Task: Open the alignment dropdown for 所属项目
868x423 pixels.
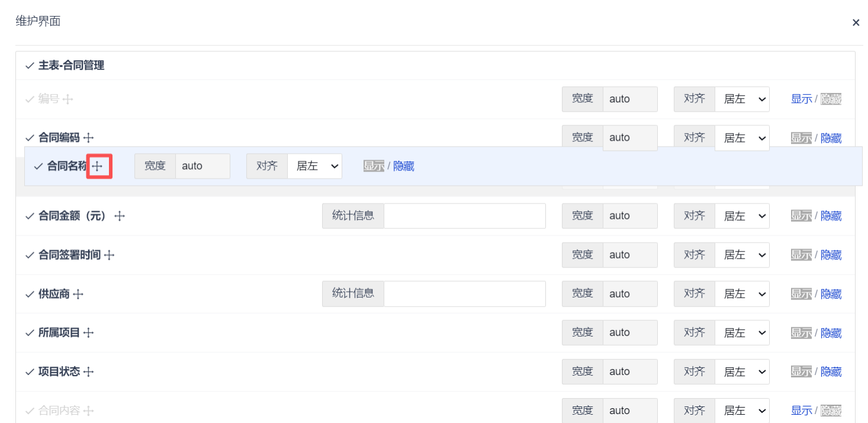Action: [742, 332]
